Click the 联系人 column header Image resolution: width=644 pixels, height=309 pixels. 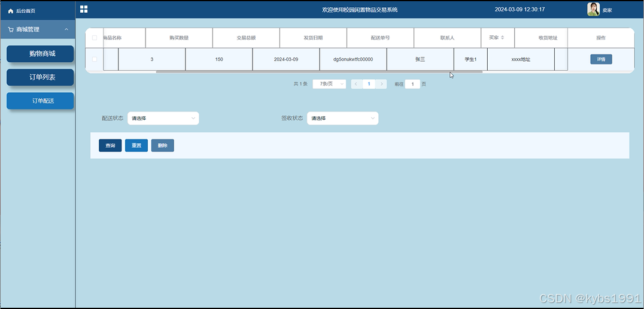click(x=447, y=38)
